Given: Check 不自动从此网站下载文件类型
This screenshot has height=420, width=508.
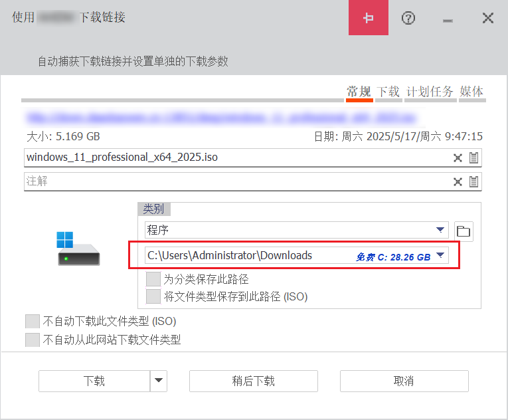Looking at the screenshot, I should coord(33,340).
